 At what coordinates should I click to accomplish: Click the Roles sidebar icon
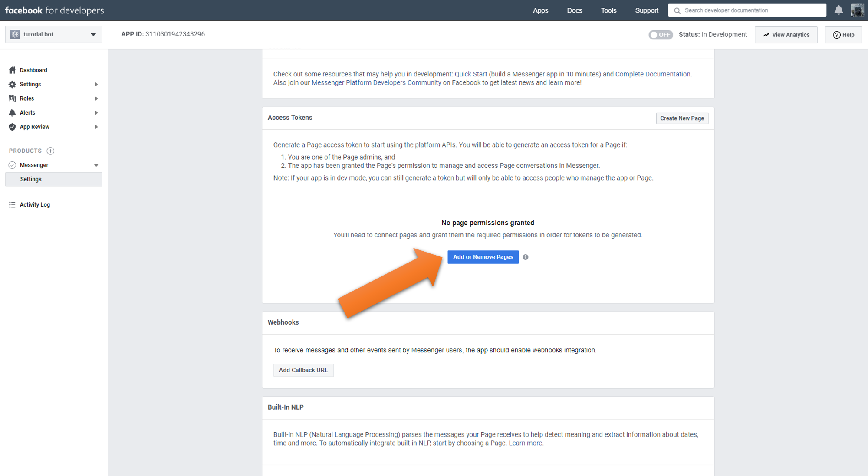tap(12, 98)
